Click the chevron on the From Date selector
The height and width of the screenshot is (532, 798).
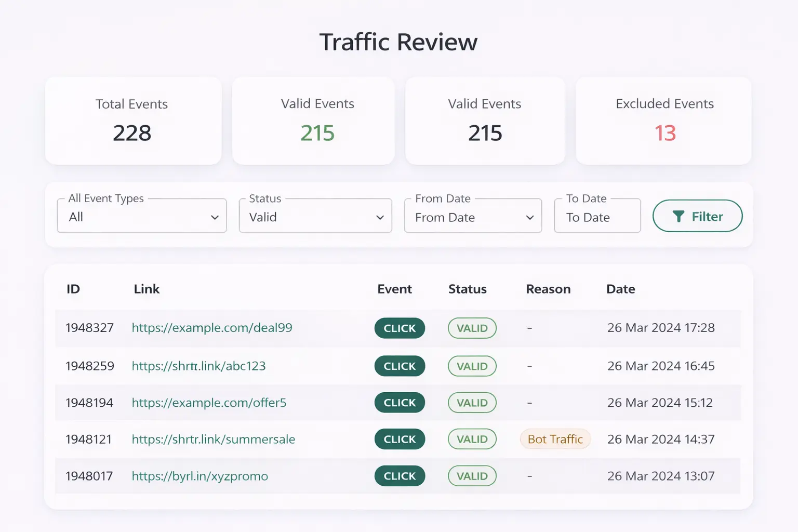point(530,217)
